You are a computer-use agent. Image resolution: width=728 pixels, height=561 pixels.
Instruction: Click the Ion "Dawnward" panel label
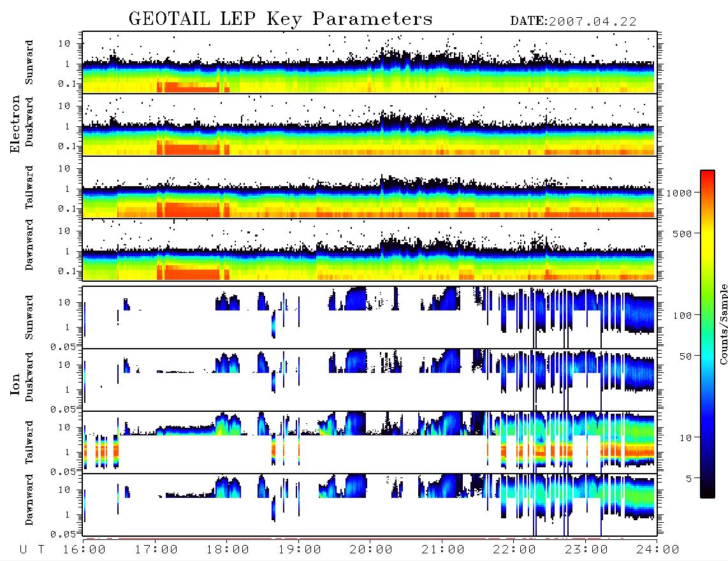click(29, 500)
